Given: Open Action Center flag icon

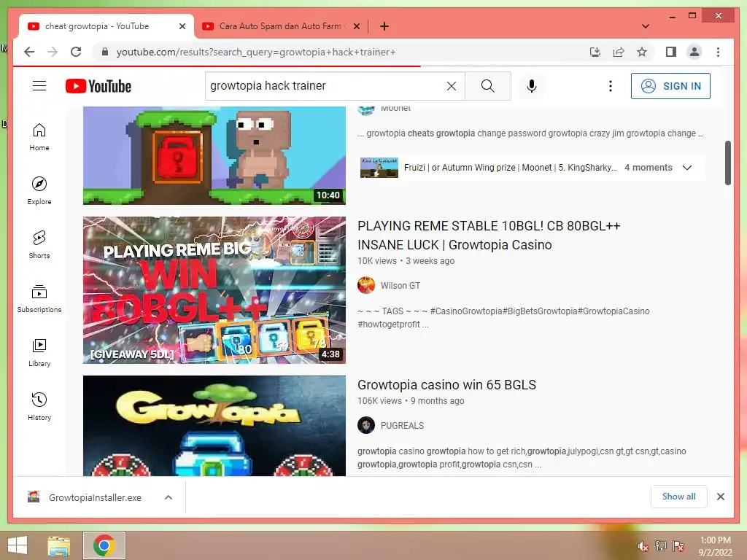Looking at the screenshot, I should point(678,545).
